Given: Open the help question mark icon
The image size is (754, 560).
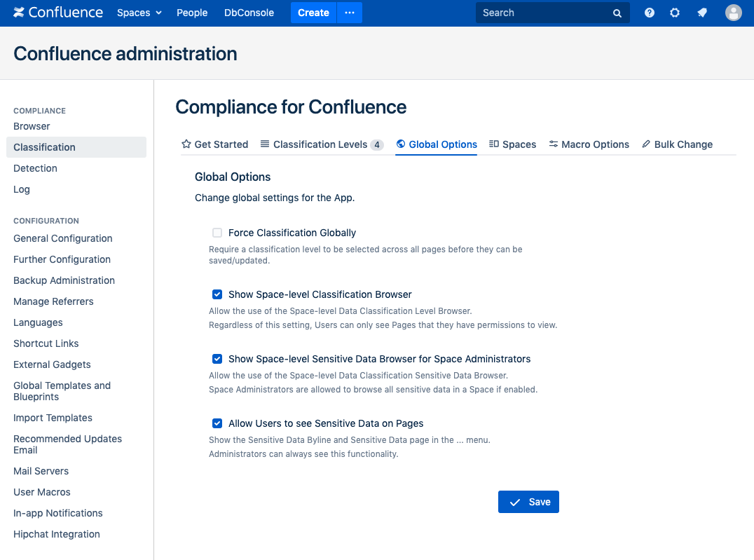Looking at the screenshot, I should 650,13.
